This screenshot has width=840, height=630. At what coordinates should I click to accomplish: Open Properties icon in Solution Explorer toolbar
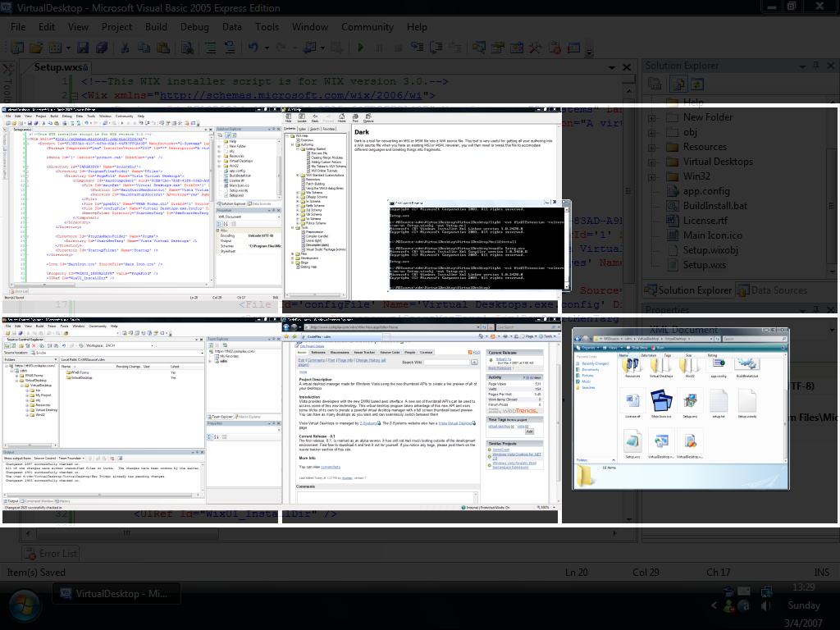pyautogui.click(x=655, y=84)
